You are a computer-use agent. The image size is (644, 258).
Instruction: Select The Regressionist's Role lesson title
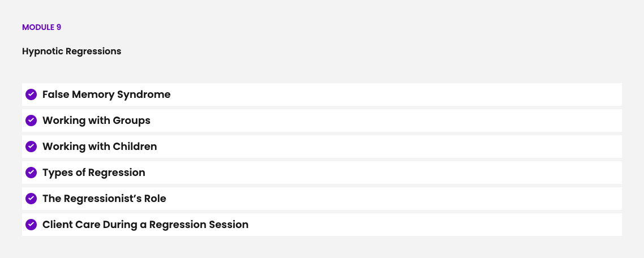104,199
